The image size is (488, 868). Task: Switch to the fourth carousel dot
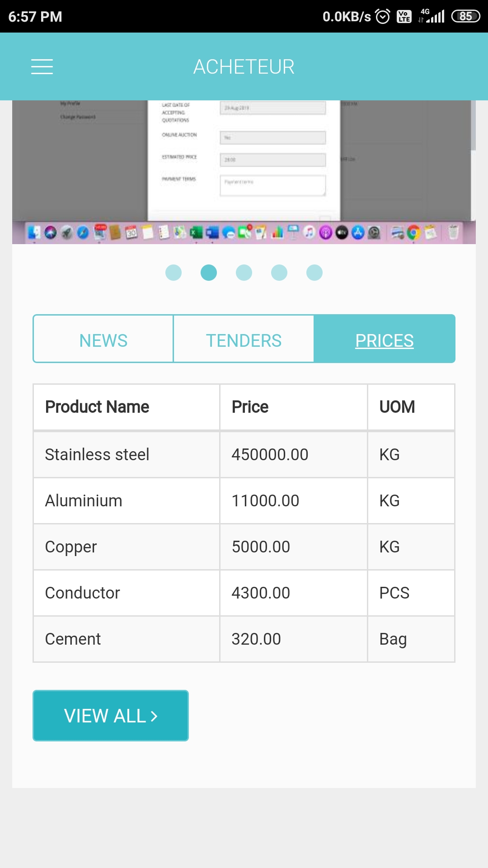click(x=279, y=273)
